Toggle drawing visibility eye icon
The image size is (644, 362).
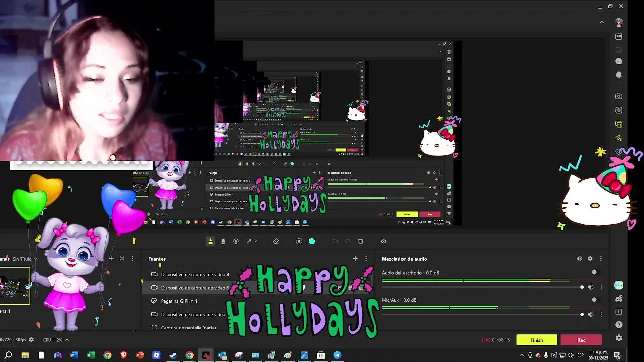383,241
